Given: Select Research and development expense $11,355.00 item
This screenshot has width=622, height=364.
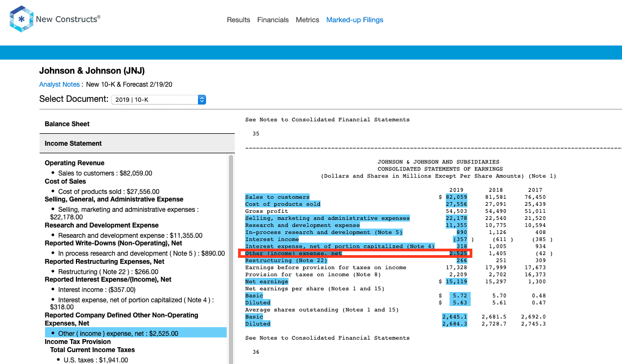Looking at the screenshot, I should point(130,235).
